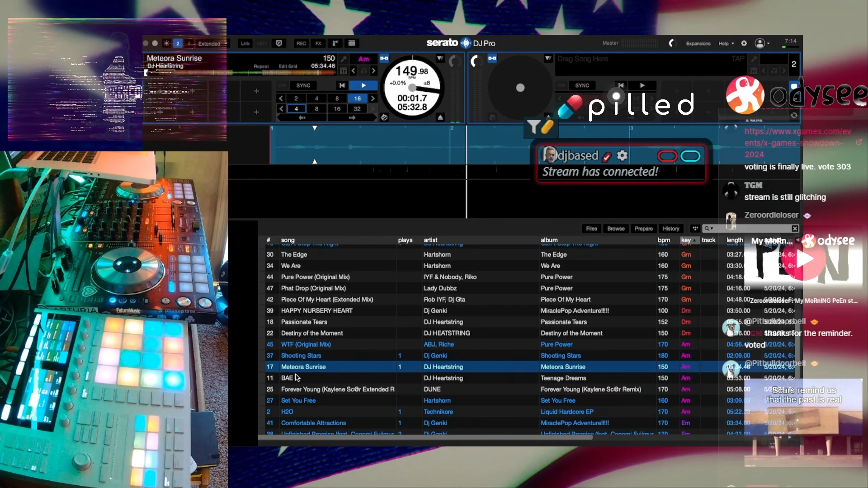Screen dimensions: 868x488
Task: Click djbased overlay gear icon
Action: click(x=623, y=156)
